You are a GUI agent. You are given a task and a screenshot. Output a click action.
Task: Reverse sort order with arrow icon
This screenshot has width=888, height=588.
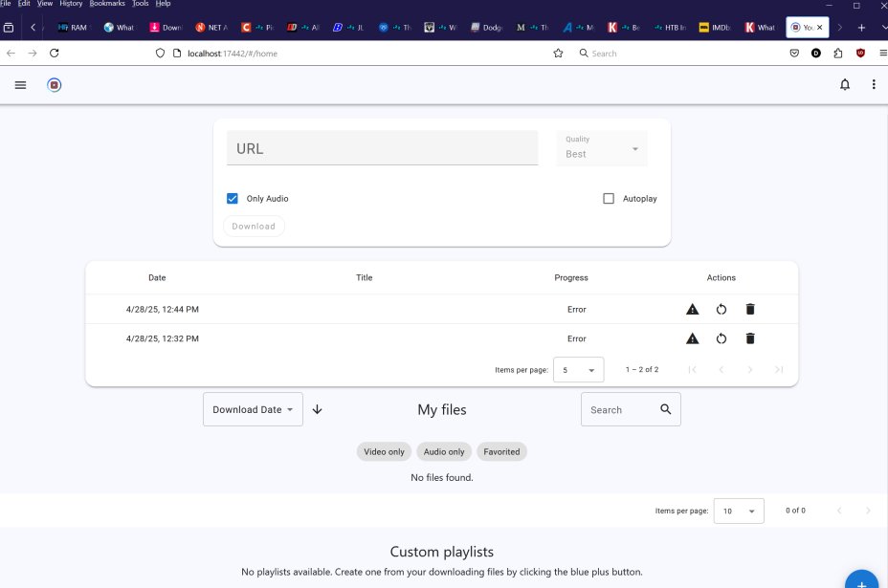[318, 409]
